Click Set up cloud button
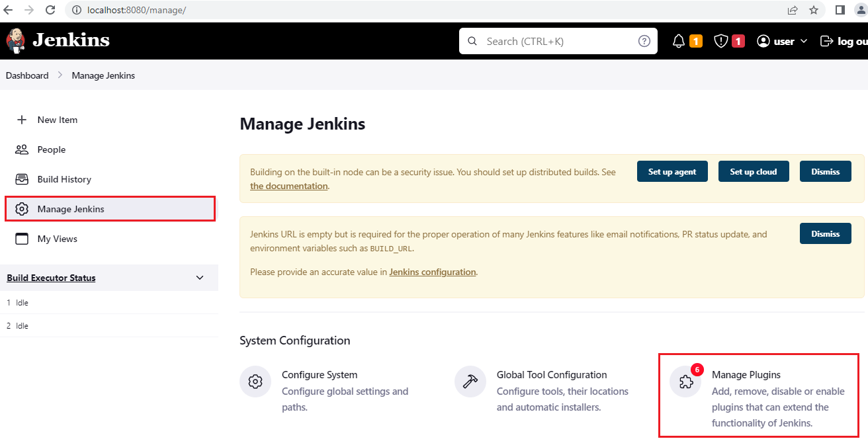Image resolution: width=868 pixels, height=447 pixels. [754, 171]
